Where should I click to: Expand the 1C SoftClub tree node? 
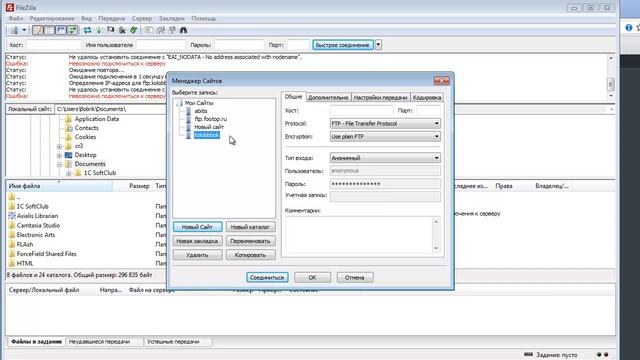pos(69,173)
